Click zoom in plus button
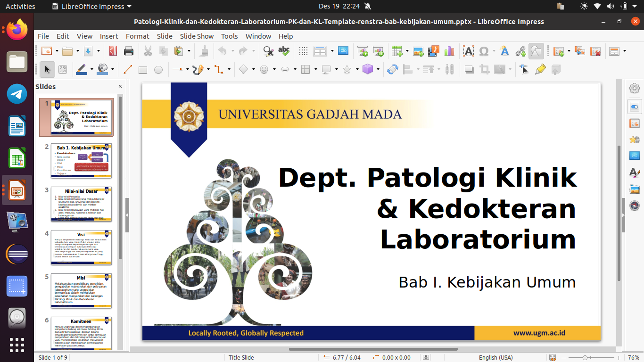Image resolution: width=644 pixels, height=362 pixels. point(619,357)
